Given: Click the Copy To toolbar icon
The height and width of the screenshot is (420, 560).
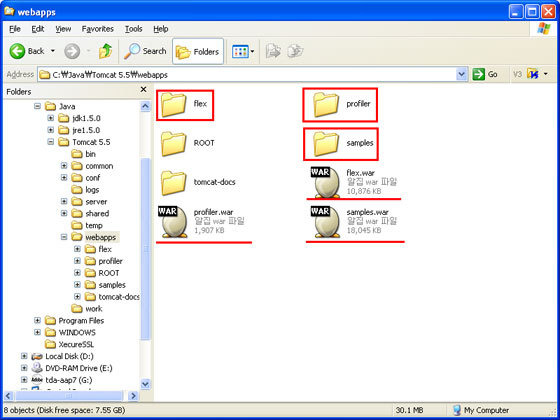Looking at the screenshot, I should 295,51.
